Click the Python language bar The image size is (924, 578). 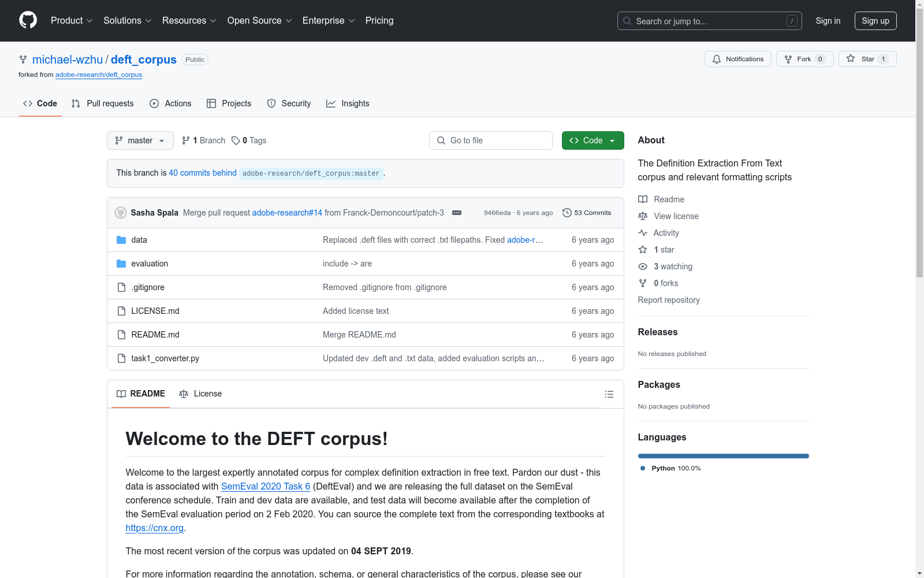point(724,456)
